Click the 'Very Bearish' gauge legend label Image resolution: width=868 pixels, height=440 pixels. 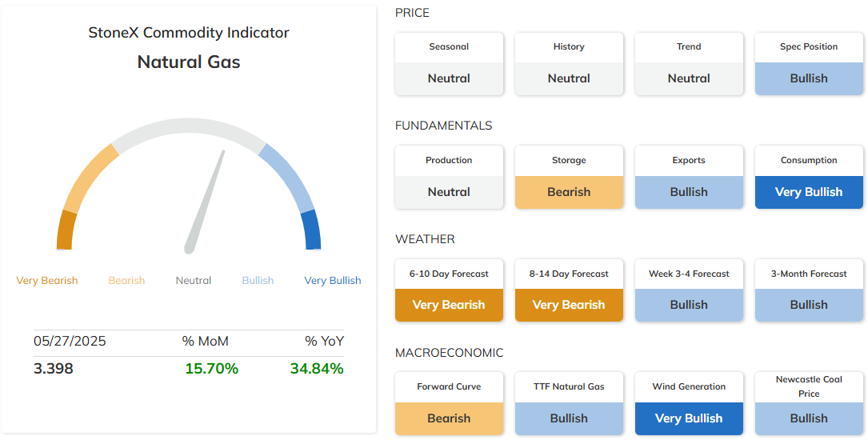pyautogui.click(x=47, y=281)
